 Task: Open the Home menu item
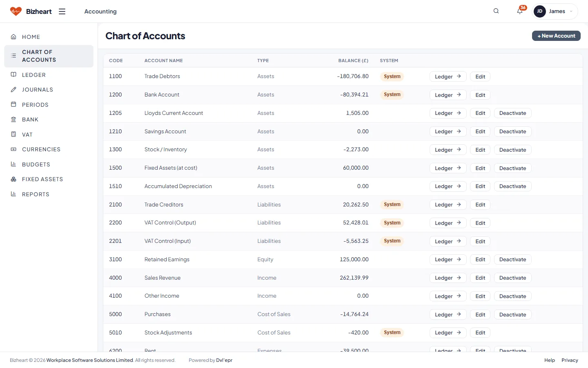tap(49, 37)
